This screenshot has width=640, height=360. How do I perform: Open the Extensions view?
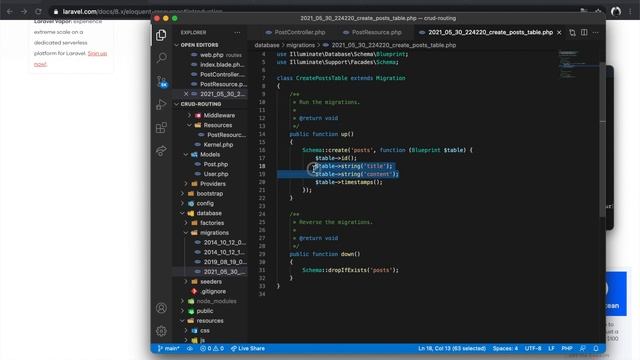click(161, 128)
